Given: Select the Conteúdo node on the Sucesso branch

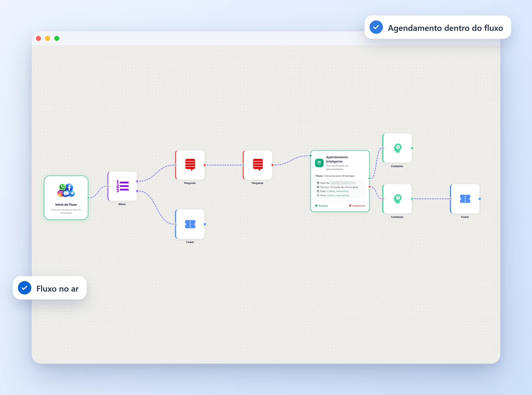Looking at the screenshot, I should [x=397, y=148].
